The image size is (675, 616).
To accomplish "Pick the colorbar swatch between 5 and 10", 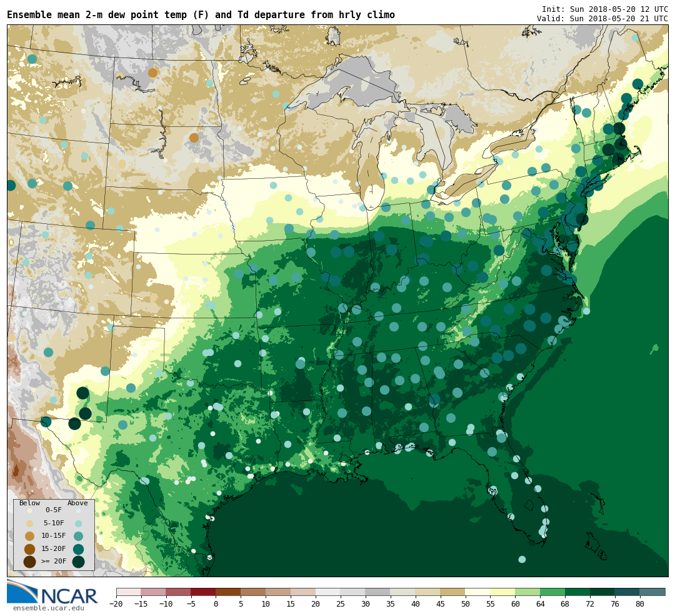I will pyautogui.click(x=254, y=592).
